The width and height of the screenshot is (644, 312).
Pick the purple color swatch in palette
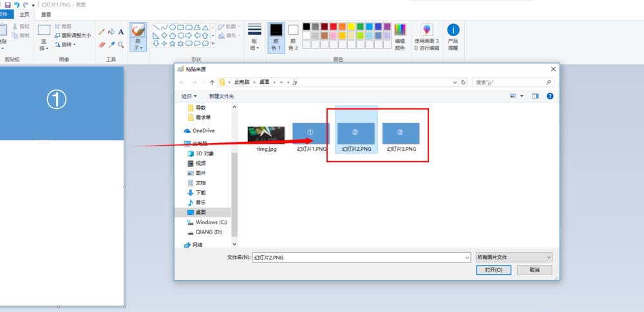387,26
